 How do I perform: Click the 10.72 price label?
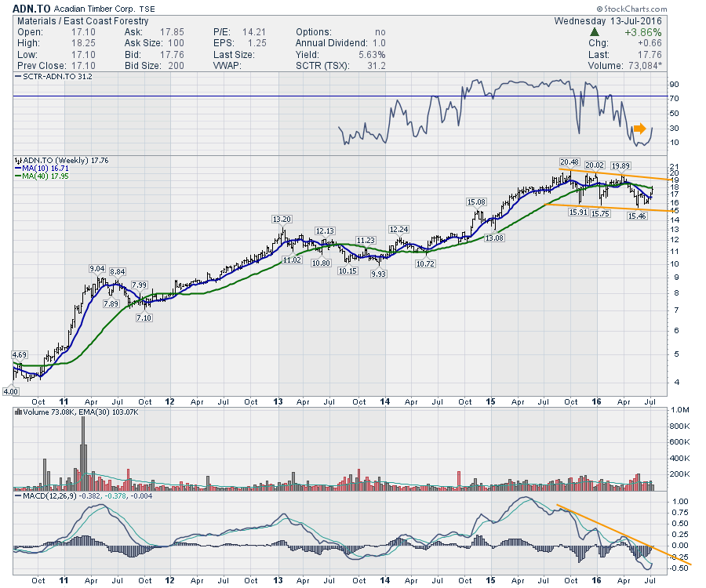point(425,263)
